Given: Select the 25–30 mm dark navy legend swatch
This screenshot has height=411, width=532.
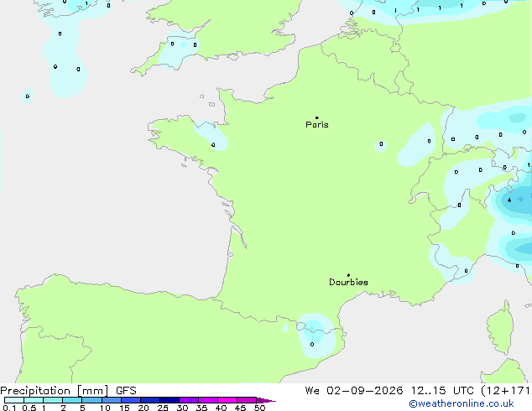Looking at the screenshot, I should [x=170, y=400].
